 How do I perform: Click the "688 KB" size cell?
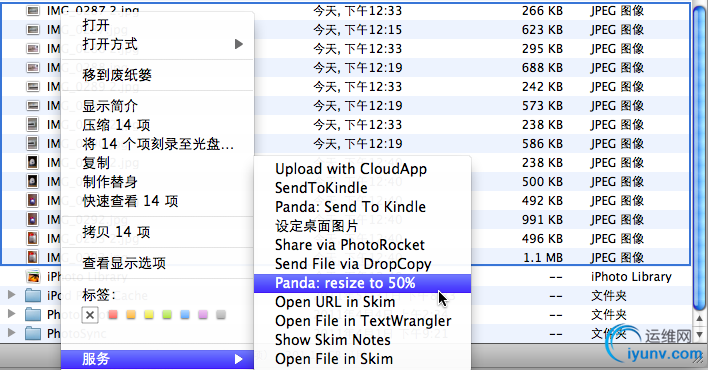[x=543, y=68]
